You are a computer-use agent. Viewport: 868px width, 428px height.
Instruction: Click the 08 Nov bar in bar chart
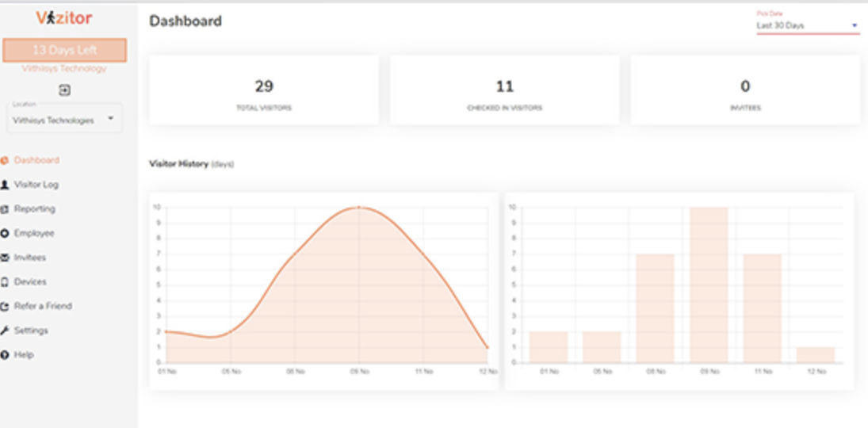click(x=656, y=308)
